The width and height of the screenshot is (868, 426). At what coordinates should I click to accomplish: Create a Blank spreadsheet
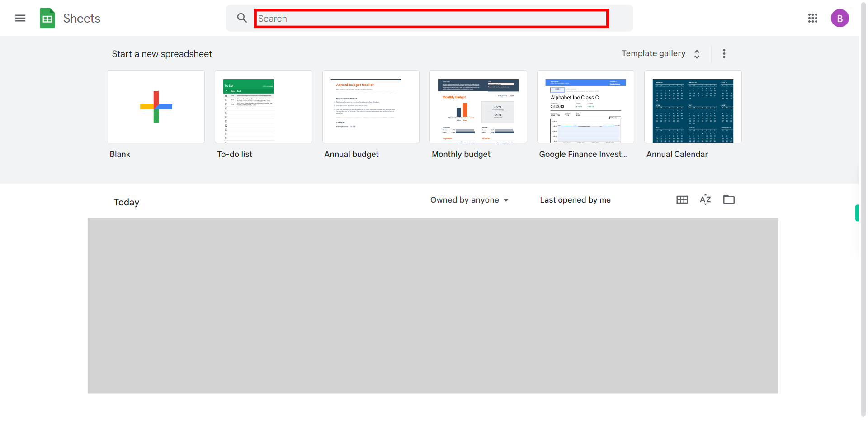pos(156,107)
